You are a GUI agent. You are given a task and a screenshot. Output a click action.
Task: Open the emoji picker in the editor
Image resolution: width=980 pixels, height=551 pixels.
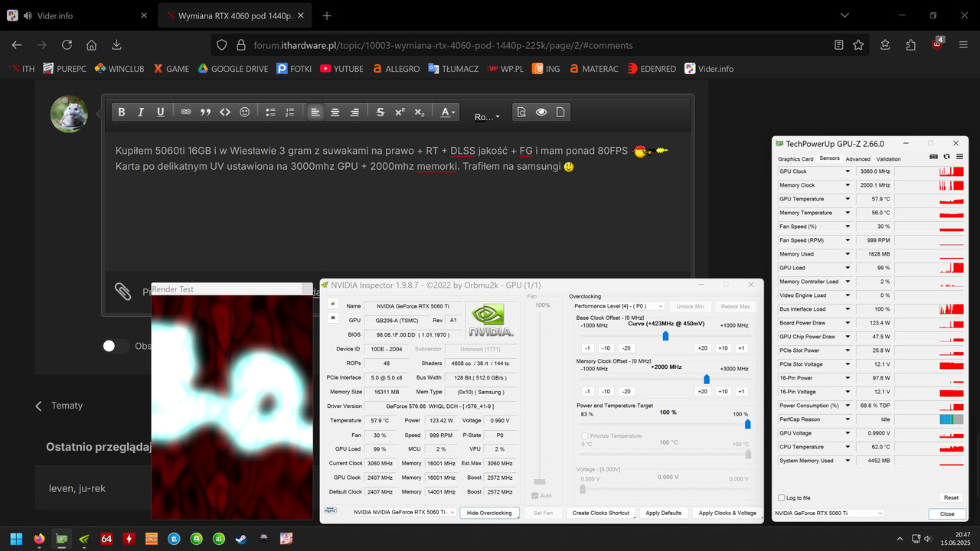click(x=245, y=112)
